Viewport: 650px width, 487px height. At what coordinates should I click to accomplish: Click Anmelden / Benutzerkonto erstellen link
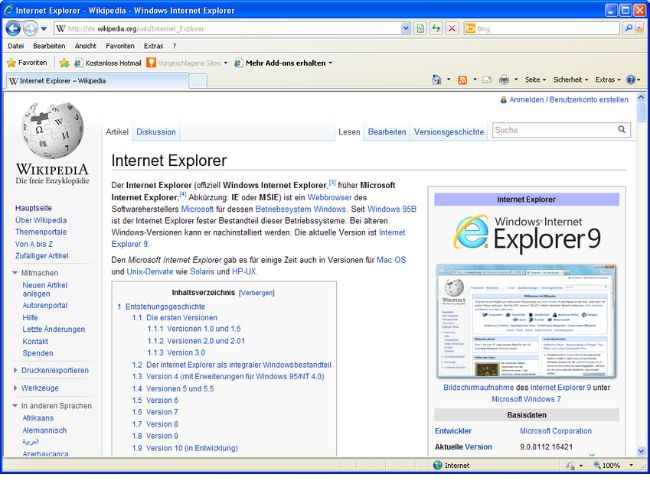(x=568, y=99)
